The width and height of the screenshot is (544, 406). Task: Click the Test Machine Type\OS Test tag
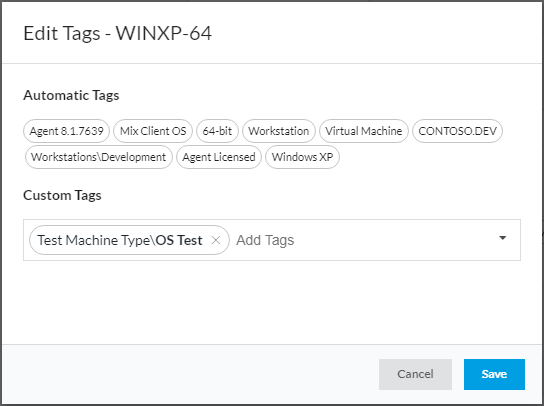click(120, 240)
